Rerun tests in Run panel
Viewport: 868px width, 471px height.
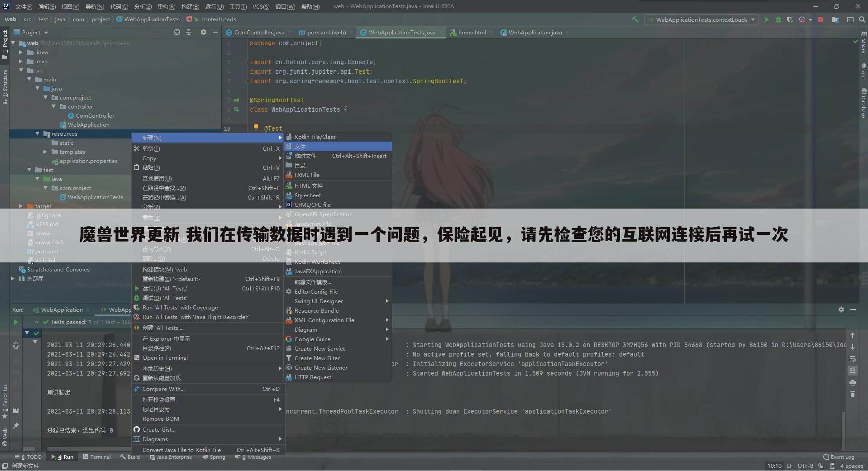coord(16,322)
